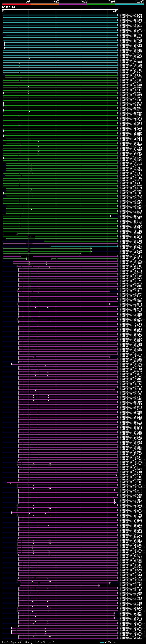Select the UniRef100_B6TPU8 label
The width and height of the screenshot is (146, 644).
[131, 145]
